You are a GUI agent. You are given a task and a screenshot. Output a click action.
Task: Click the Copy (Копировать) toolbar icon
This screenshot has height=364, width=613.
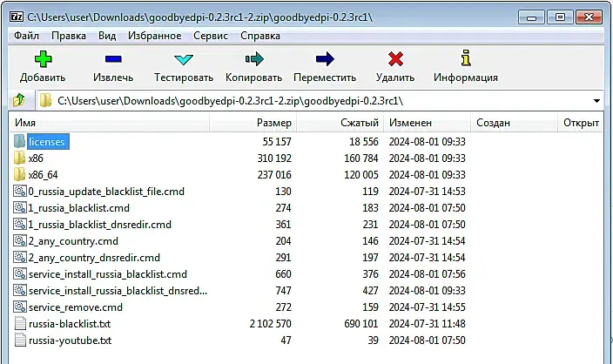pos(254,59)
